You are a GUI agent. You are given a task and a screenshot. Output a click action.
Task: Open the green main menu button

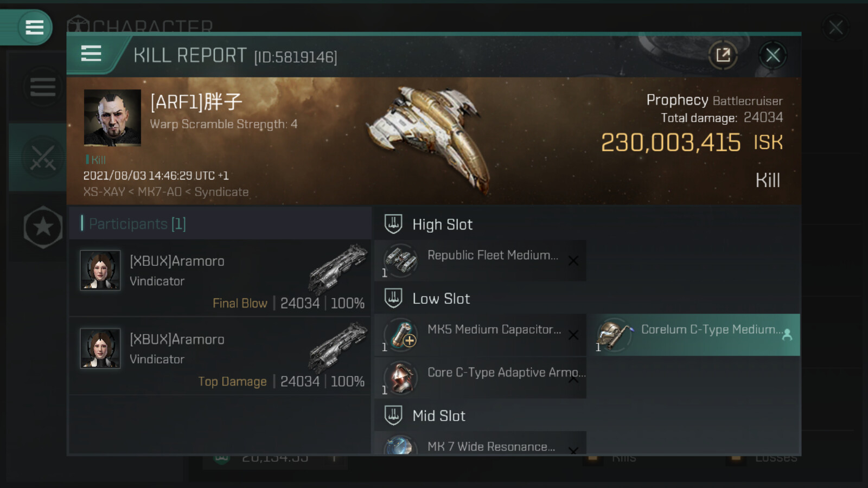coord(34,27)
